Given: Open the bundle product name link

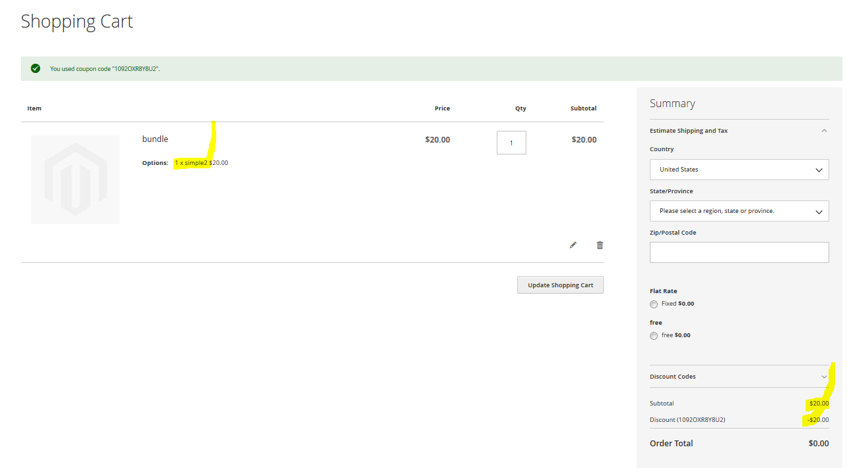Looking at the screenshot, I should click(x=155, y=139).
